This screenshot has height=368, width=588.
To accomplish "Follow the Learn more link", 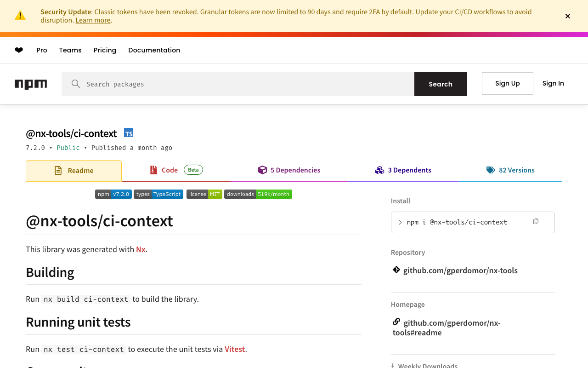I will pos(93,20).
